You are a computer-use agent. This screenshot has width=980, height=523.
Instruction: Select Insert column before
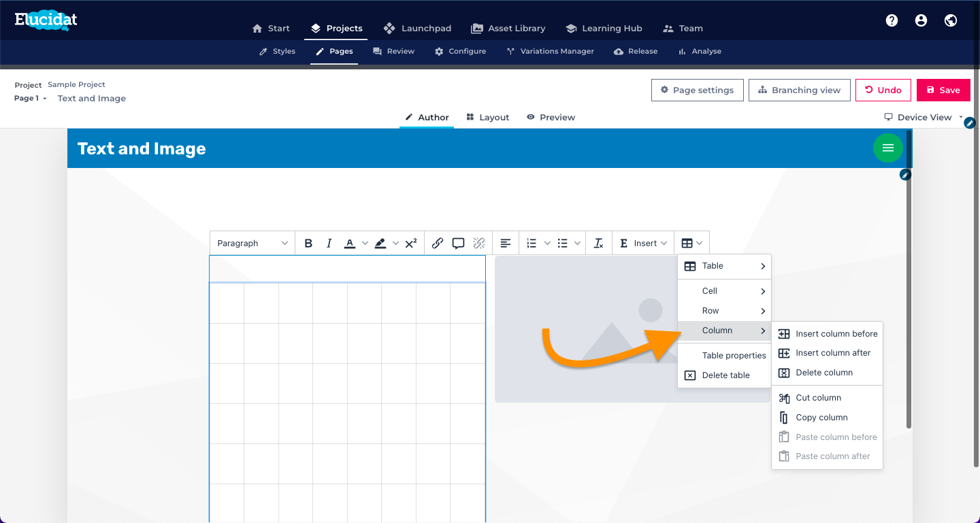pyautogui.click(x=827, y=334)
